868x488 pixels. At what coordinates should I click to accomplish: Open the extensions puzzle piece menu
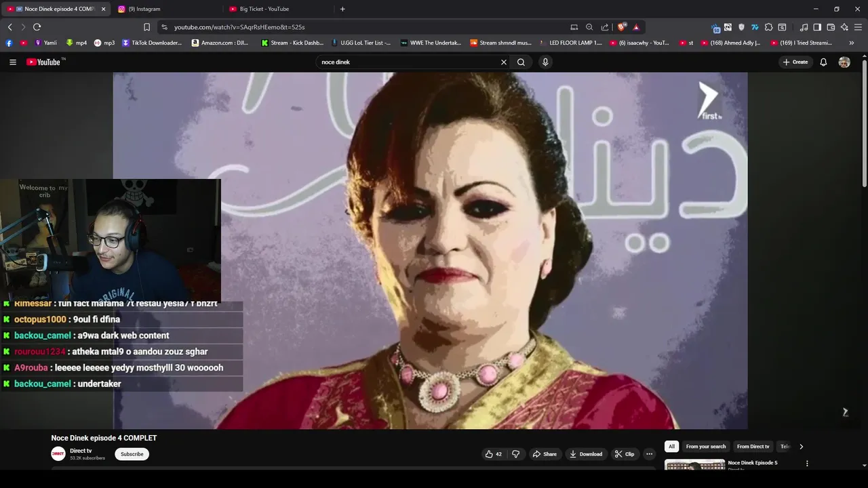[768, 27]
